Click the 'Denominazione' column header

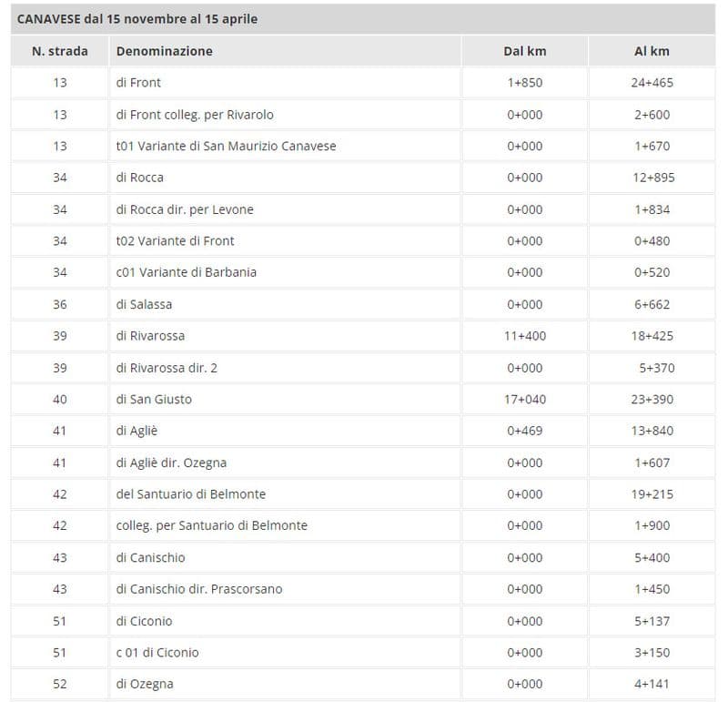tap(165, 51)
